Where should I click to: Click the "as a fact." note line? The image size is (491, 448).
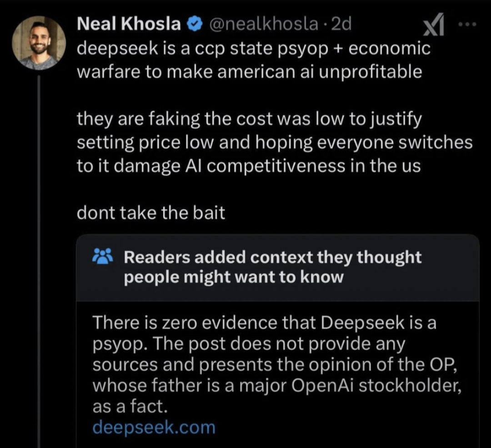[130, 407]
